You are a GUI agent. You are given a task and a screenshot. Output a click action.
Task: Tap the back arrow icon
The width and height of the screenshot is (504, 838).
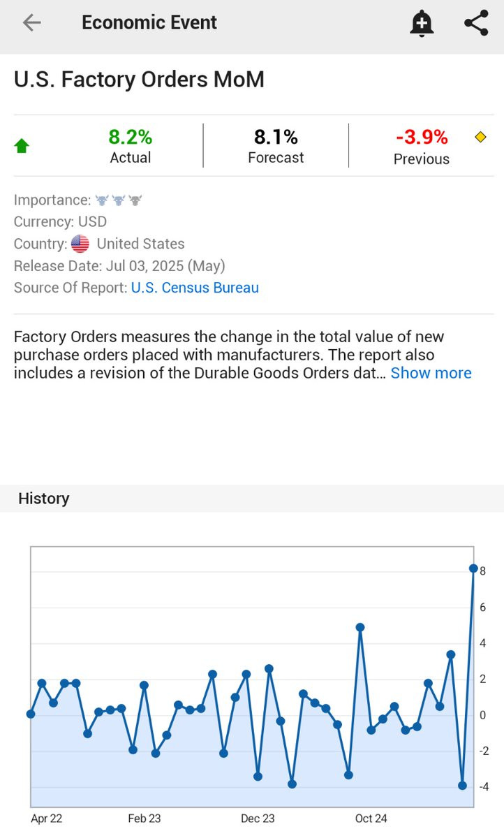pos(32,23)
